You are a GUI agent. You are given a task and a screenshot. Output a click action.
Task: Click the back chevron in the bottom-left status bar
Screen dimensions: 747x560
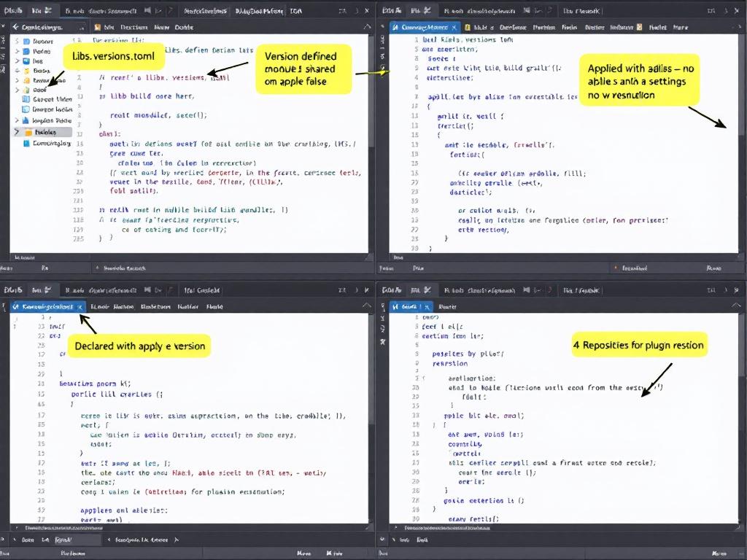click(x=109, y=540)
